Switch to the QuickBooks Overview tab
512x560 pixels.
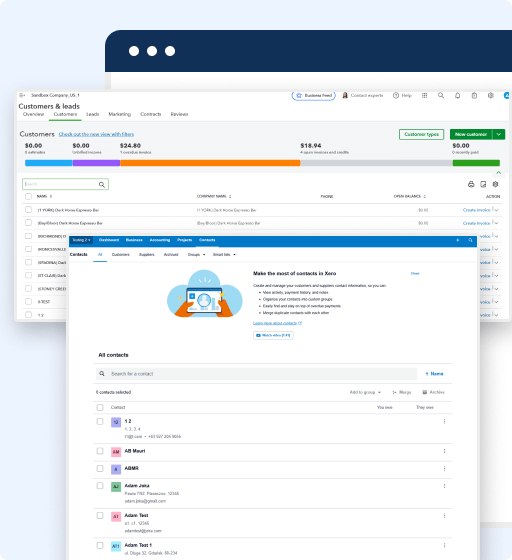point(33,114)
